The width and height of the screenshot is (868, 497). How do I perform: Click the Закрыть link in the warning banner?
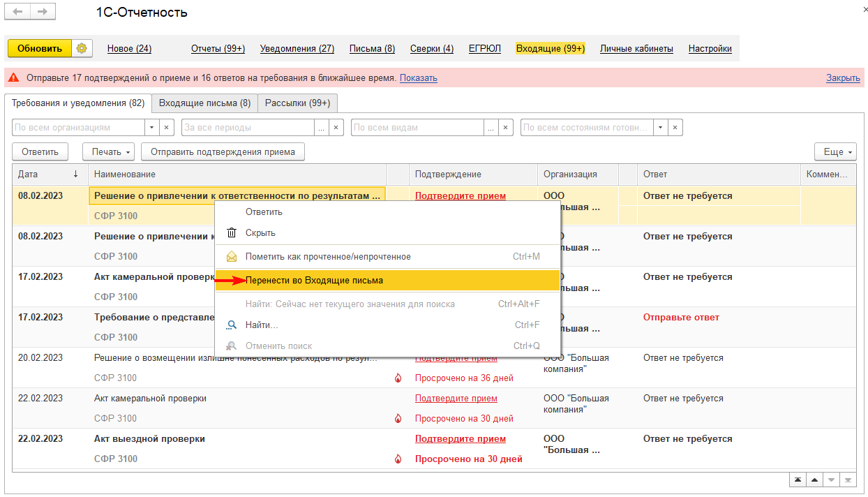[x=843, y=78]
